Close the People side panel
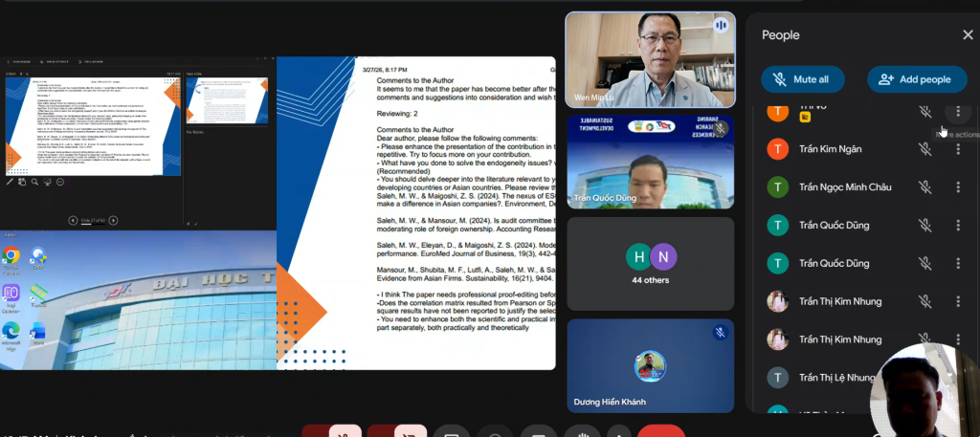The image size is (980, 437). (x=967, y=35)
